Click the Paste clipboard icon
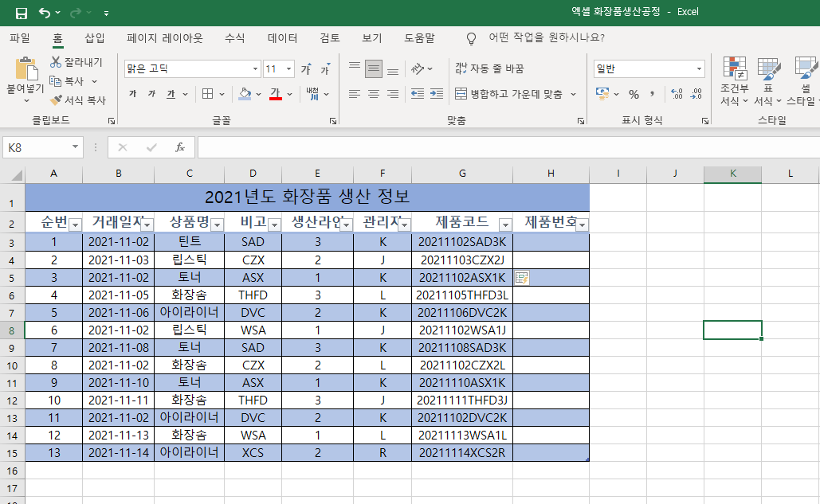The image size is (820, 504). [x=26, y=68]
